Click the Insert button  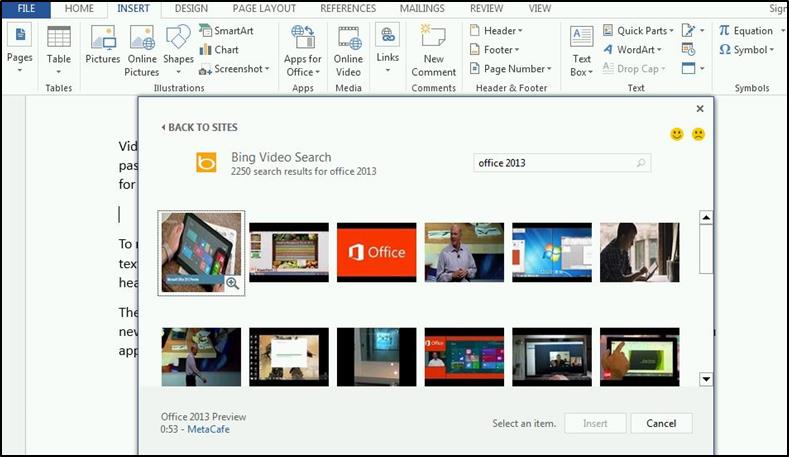[595, 423]
